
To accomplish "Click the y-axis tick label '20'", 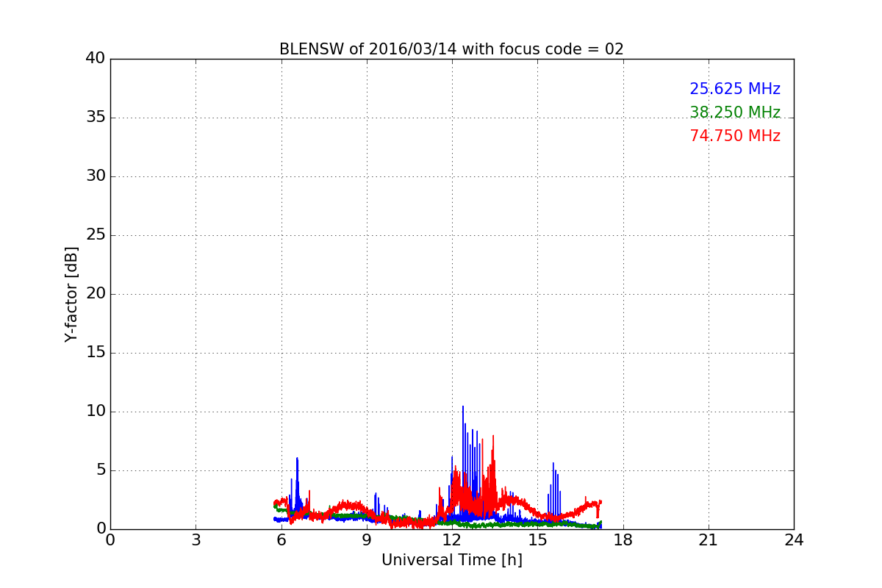I will pyautogui.click(x=96, y=294).
